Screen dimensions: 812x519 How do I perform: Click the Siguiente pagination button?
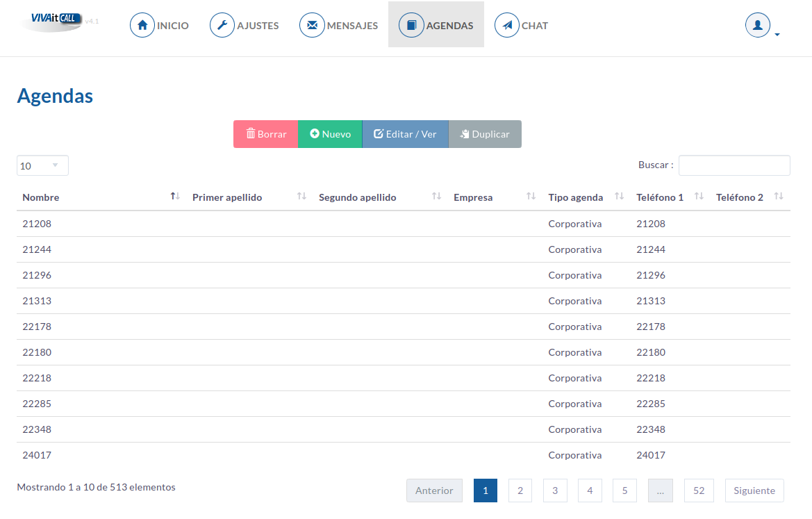click(754, 491)
